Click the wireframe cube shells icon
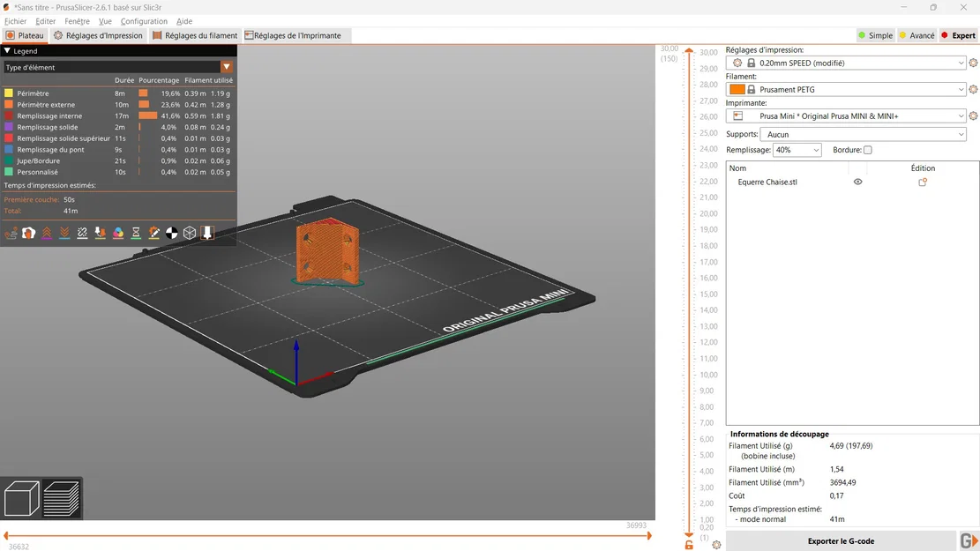980x551 pixels. (x=190, y=233)
